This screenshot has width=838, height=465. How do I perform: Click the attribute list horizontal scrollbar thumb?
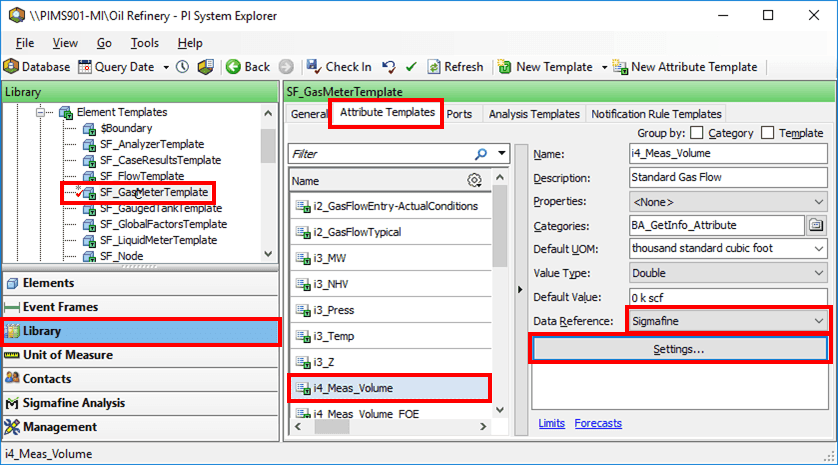(x=332, y=427)
